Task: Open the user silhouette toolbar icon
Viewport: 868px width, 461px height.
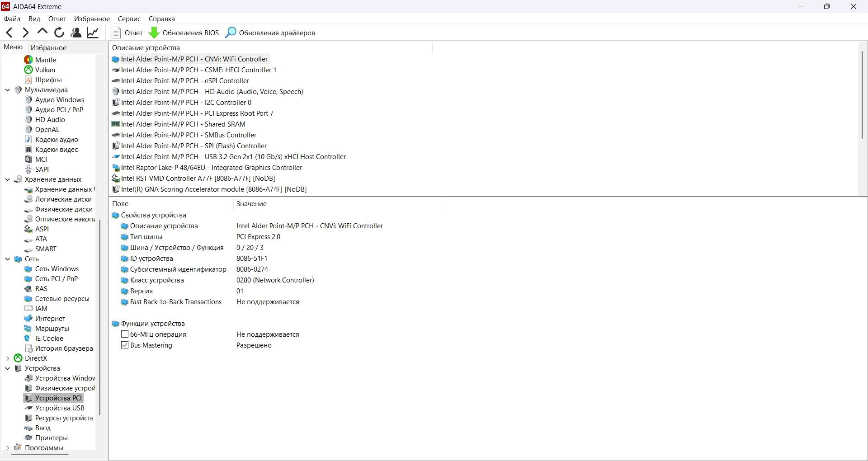Action: pyautogui.click(x=76, y=33)
